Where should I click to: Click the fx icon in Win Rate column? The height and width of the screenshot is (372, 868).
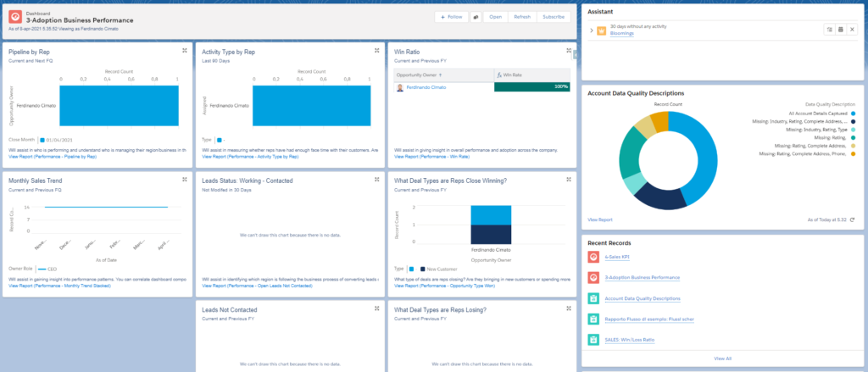[498, 75]
